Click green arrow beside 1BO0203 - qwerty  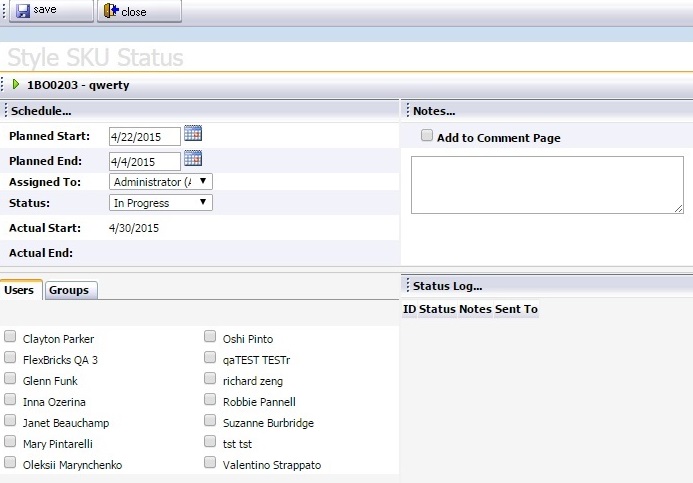16,84
